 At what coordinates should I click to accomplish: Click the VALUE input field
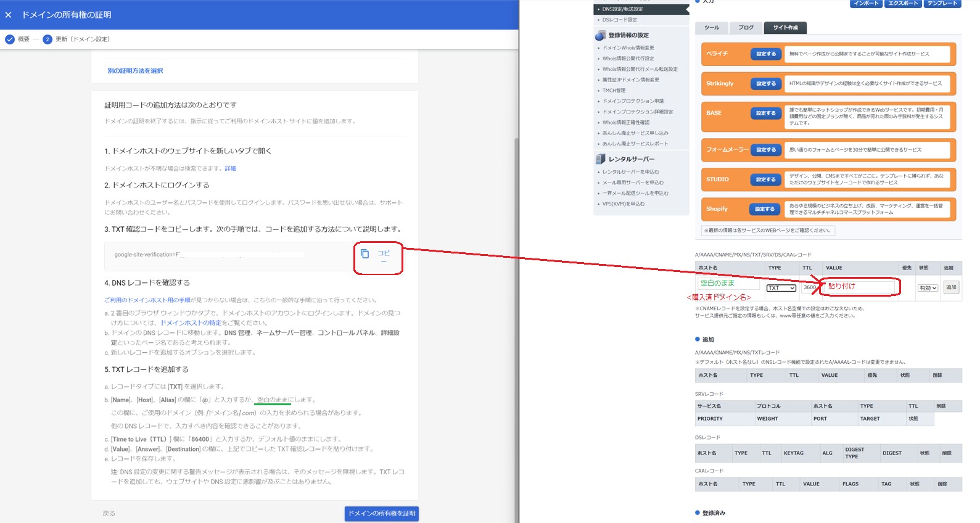coord(860,286)
